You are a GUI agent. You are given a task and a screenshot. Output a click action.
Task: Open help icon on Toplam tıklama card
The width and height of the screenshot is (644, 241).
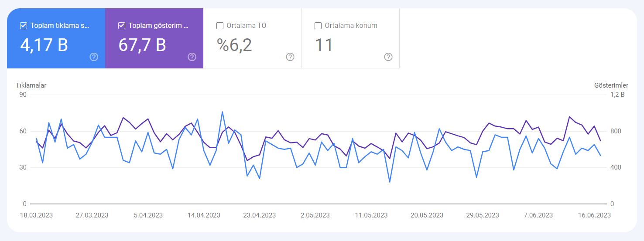point(94,57)
